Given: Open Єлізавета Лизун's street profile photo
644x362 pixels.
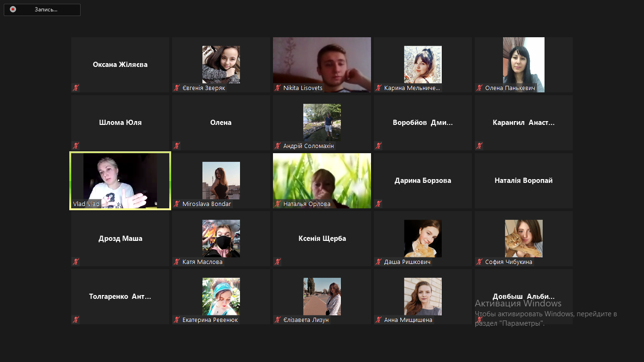Looking at the screenshot, I should (322, 296).
